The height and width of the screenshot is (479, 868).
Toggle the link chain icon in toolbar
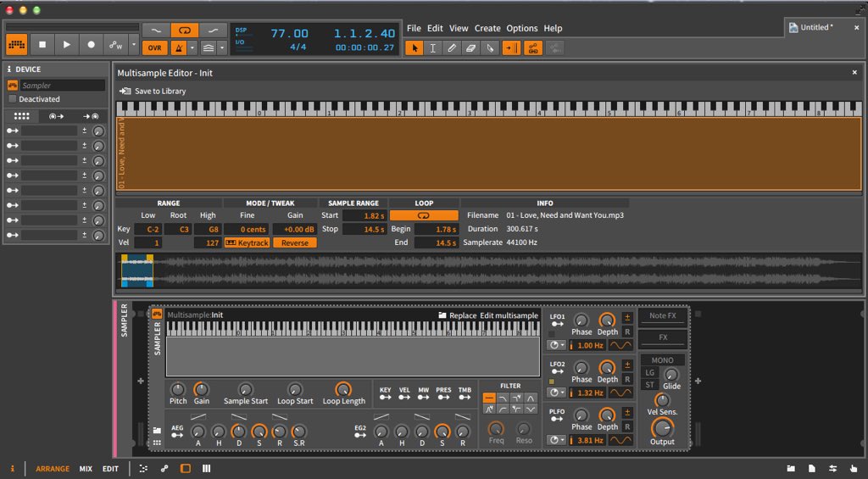[533, 48]
